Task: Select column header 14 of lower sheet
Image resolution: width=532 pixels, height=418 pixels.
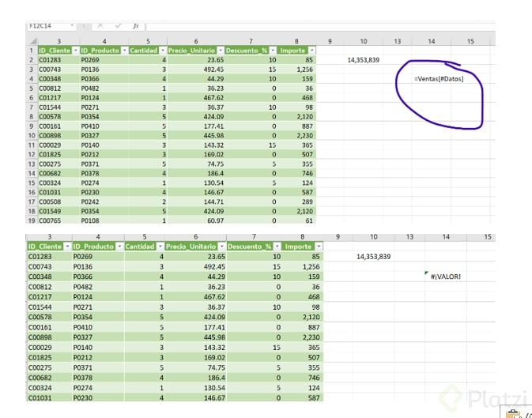Action: [446, 237]
